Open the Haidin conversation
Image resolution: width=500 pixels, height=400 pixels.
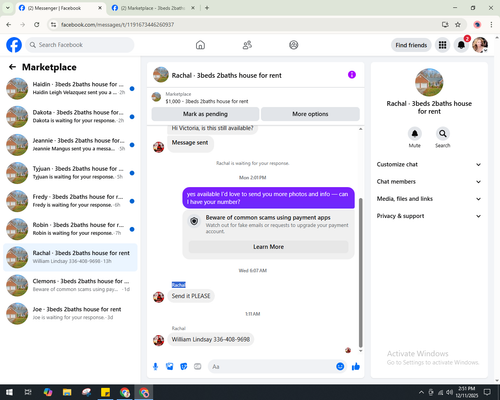tap(70, 88)
